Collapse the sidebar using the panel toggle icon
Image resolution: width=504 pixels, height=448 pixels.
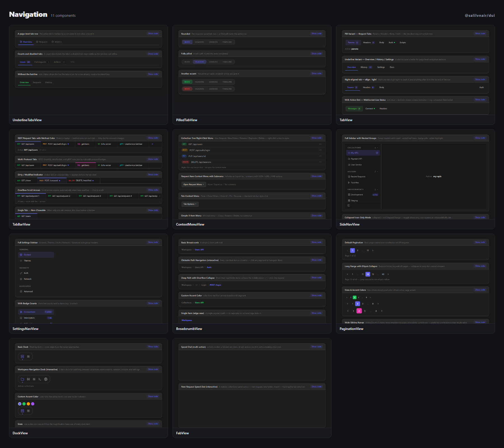point(349,205)
